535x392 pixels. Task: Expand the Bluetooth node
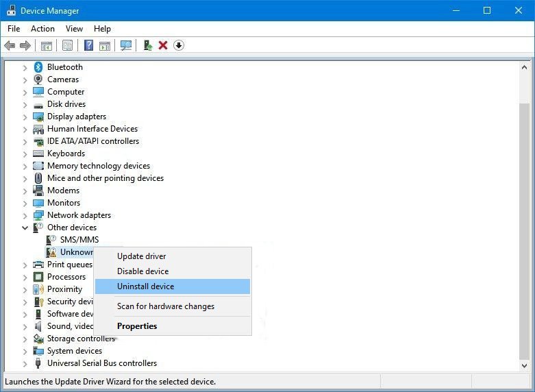[25, 68]
